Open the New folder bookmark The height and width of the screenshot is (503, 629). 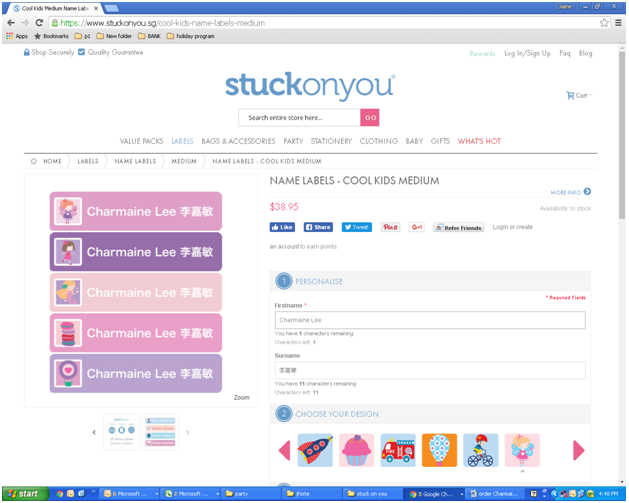point(114,36)
